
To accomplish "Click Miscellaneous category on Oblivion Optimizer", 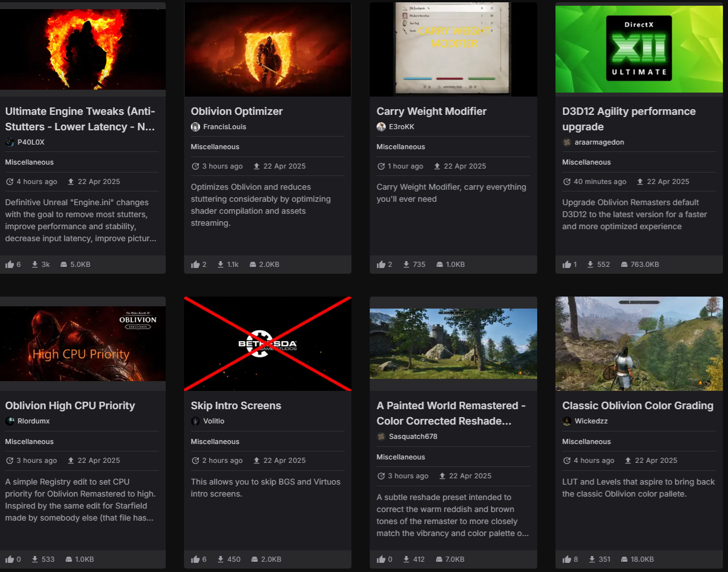I will pyautogui.click(x=215, y=147).
